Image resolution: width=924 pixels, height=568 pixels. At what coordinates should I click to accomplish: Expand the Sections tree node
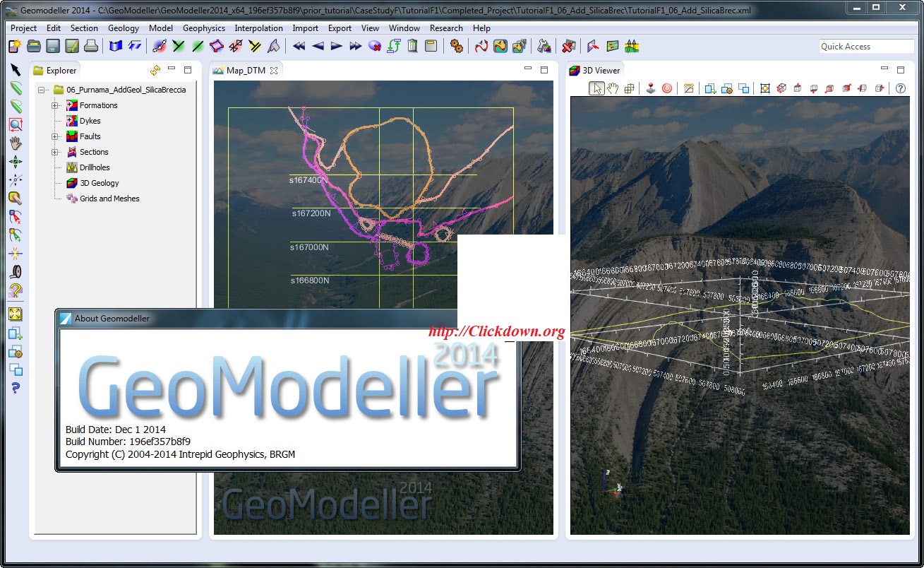click(x=55, y=152)
